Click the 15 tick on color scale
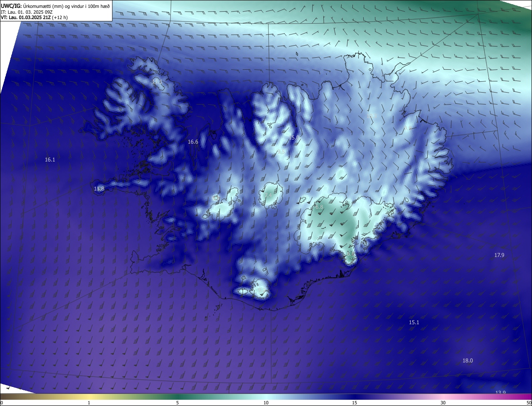This screenshot has width=532, height=406. coord(355,403)
